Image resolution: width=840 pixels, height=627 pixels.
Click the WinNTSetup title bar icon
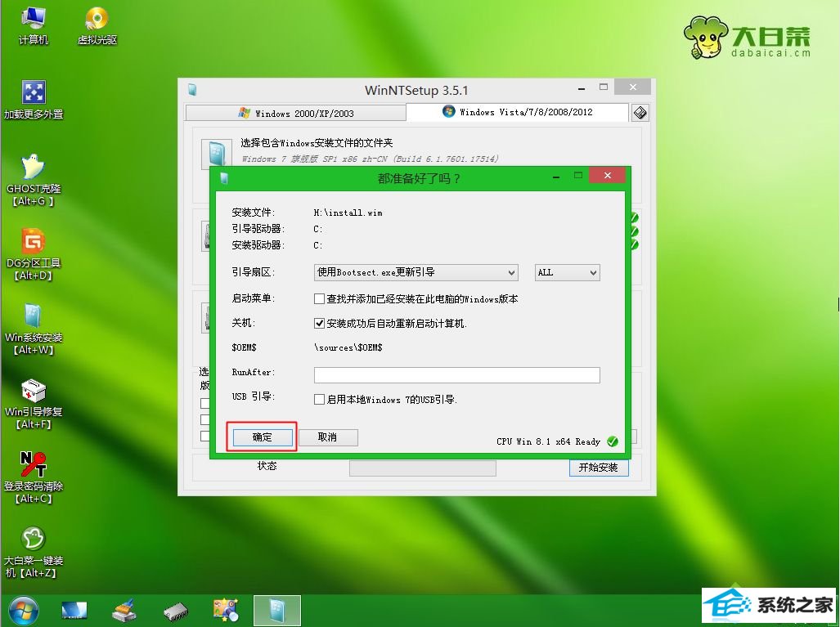click(192, 89)
